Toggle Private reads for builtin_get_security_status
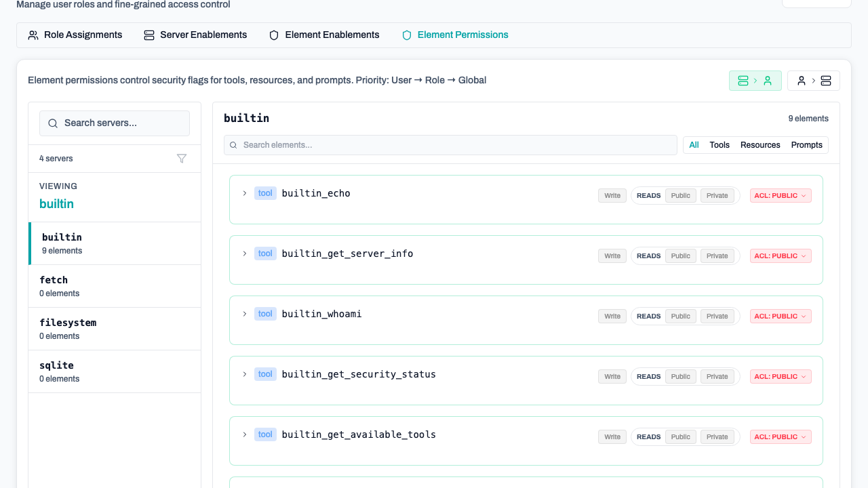The height and width of the screenshot is (488, 868). (x=717, y=376)
